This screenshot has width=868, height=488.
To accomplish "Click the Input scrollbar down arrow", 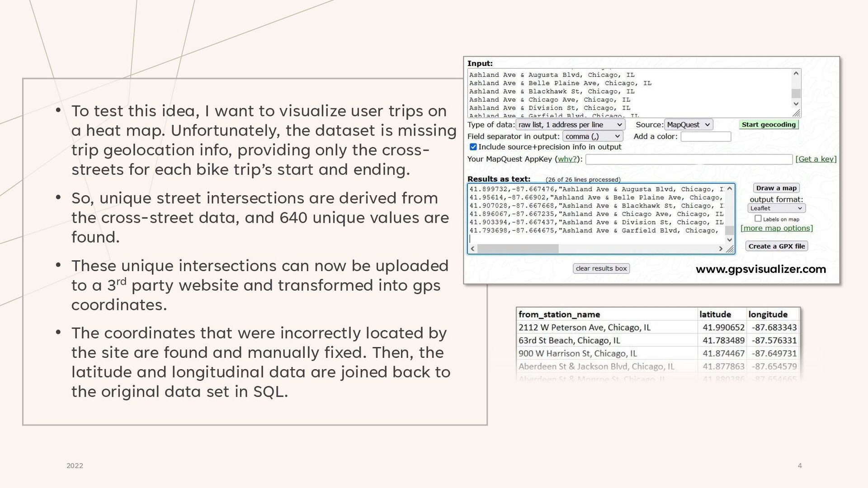I will pyautogui.click(x=796, y=104).
